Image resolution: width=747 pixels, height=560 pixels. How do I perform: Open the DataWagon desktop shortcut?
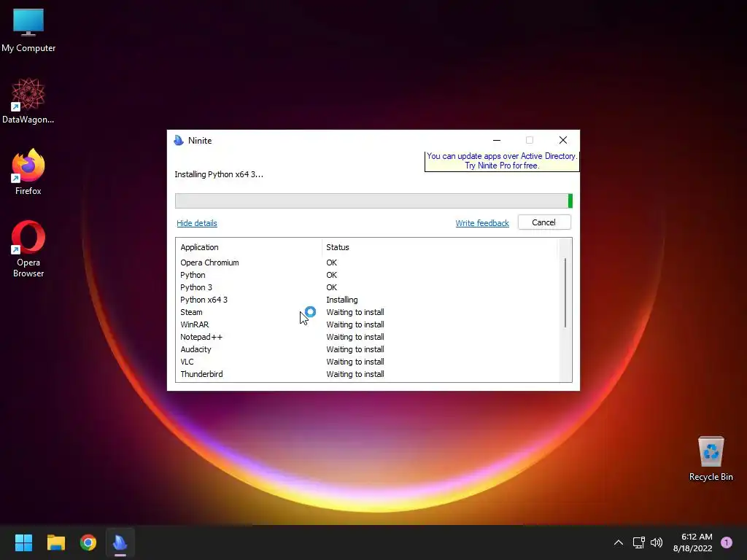point(28,101)
